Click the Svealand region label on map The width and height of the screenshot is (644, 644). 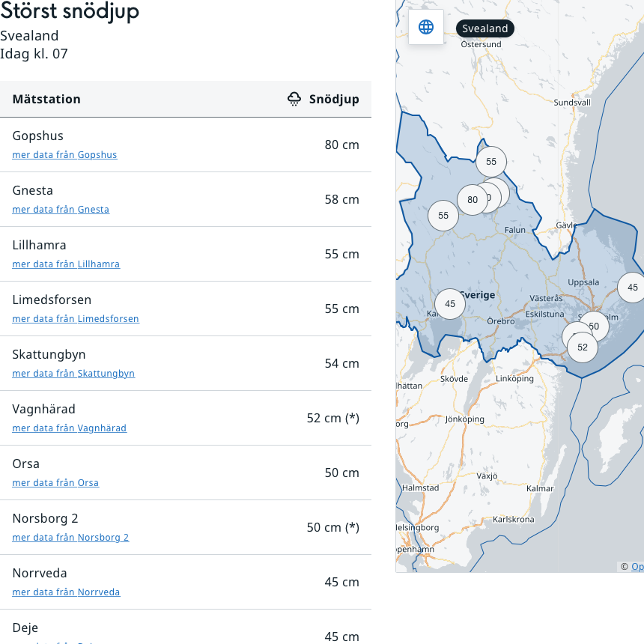(x=485, y=28)
